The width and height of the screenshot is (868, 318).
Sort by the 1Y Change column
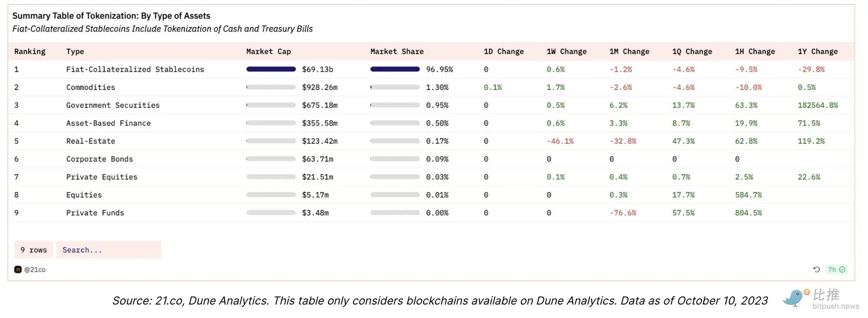(818, 52)
